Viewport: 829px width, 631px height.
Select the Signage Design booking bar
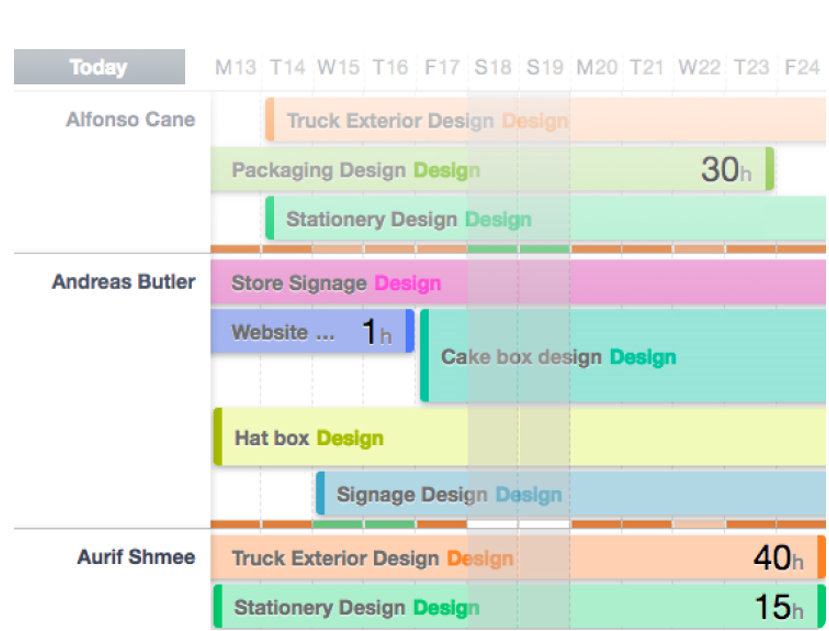571,493
